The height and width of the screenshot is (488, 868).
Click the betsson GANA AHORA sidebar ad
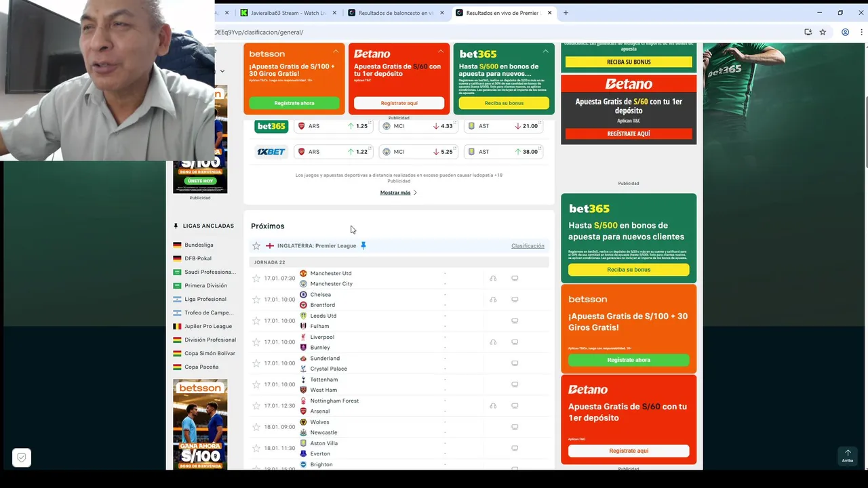tap(200, 424)
